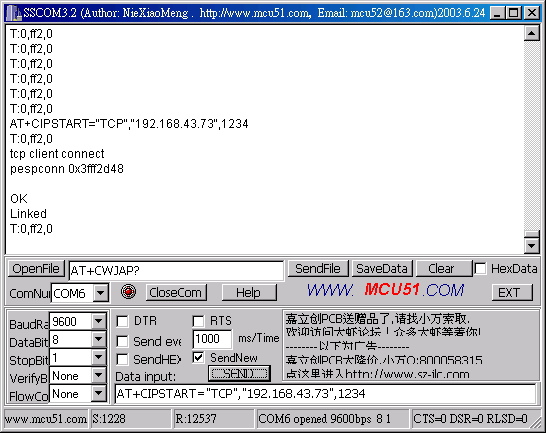Click the scroll down arrow of receive window
This screenshot has height=433, width=546.
tap(531, 246)
